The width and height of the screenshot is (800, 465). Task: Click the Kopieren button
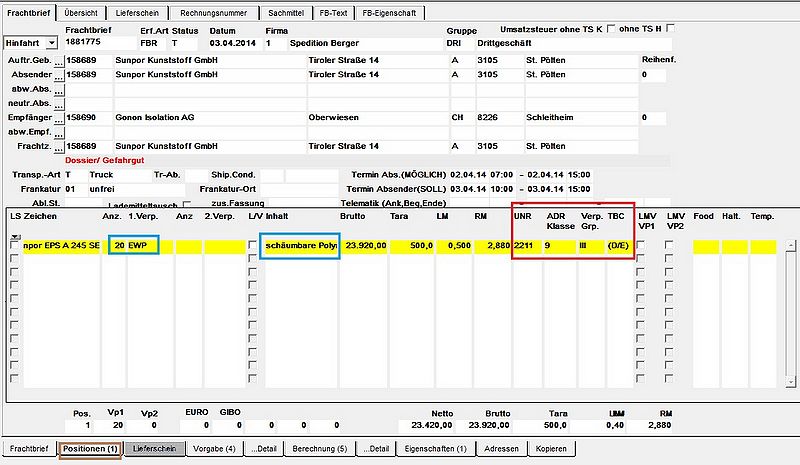click(x=551, y=449)
